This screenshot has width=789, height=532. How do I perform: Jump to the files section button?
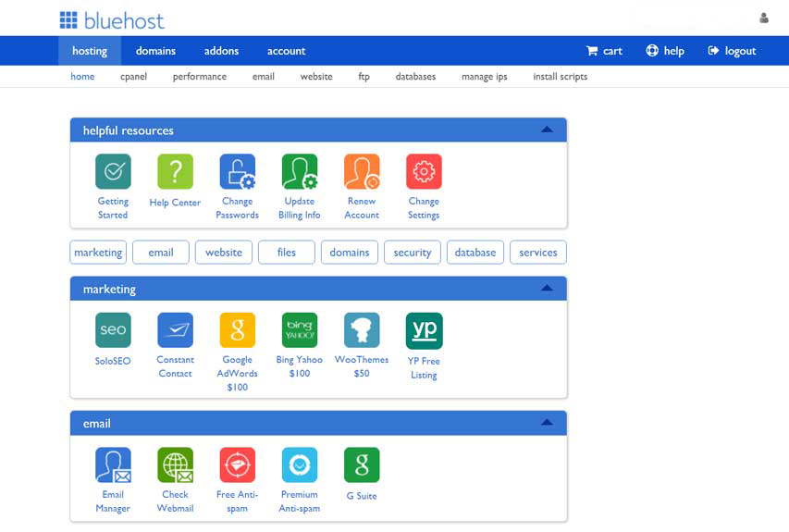287,253
